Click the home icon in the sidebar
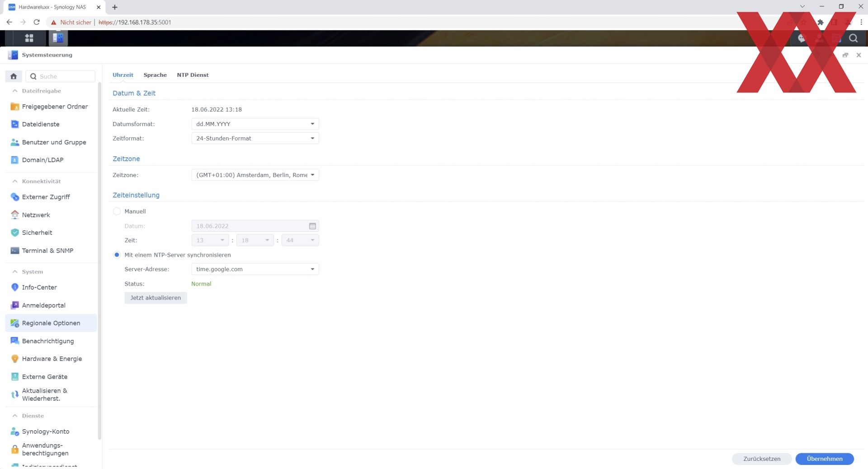The image size is (868, 469). 14,76
